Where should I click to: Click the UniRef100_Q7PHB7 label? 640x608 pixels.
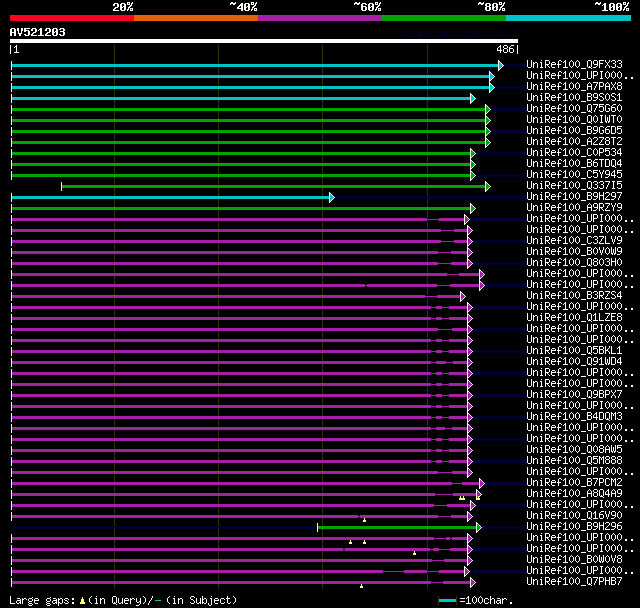point(574,582)
